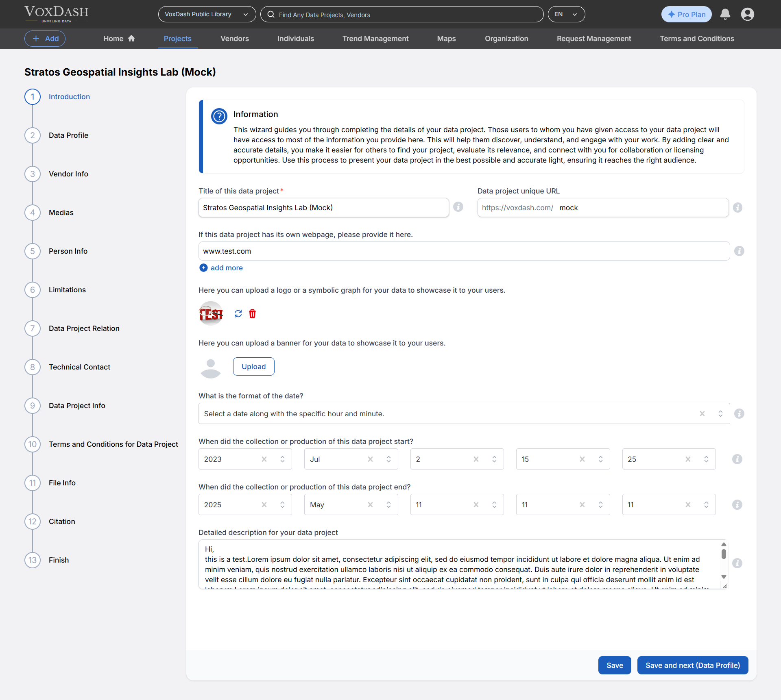781x700 pixels.
Task: Clear the end month May selection
Action: pos(370,504)
